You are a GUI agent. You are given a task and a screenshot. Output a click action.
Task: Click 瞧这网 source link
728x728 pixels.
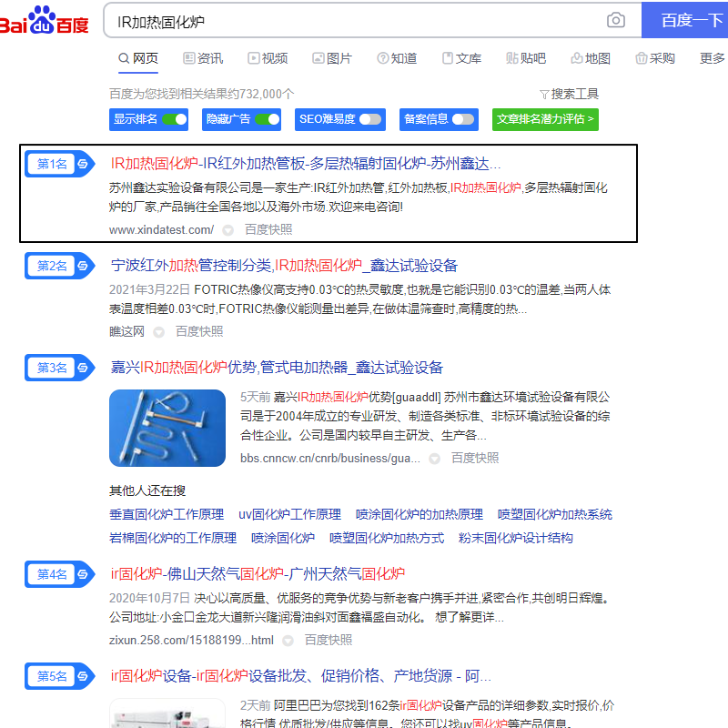tap(126, 331)
